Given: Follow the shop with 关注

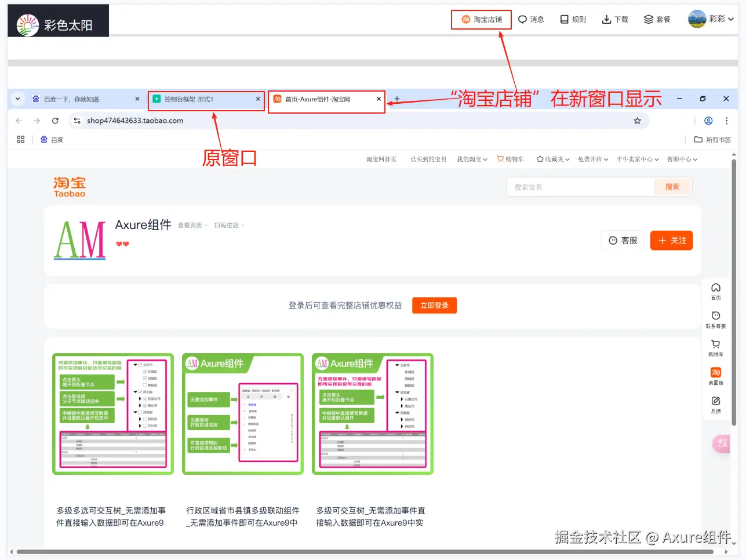Looking at the screenshot, I should point(672,241).
